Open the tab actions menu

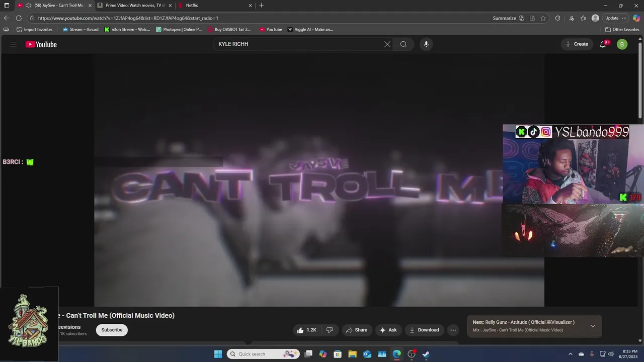[7, 6]
